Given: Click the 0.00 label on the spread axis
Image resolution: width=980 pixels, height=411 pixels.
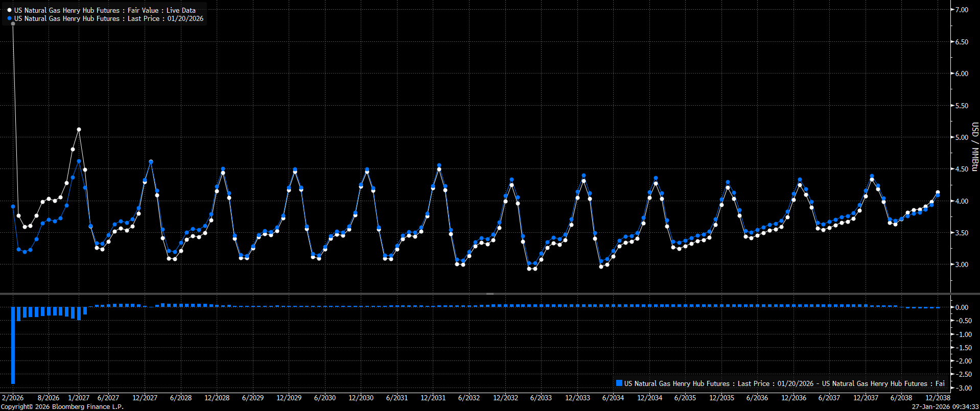Looking at the screenshot, I should [962, 307].
